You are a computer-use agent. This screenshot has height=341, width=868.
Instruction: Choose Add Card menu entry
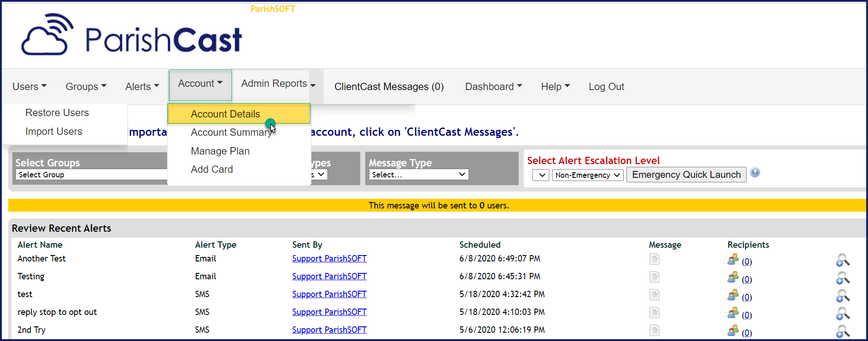pyautogui.click(x=212, y=169)
